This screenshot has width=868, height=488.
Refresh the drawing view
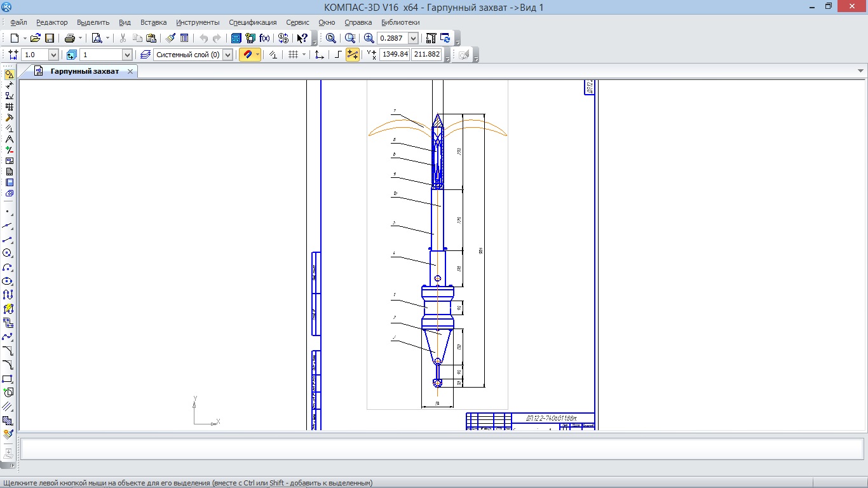pos(445,38)
